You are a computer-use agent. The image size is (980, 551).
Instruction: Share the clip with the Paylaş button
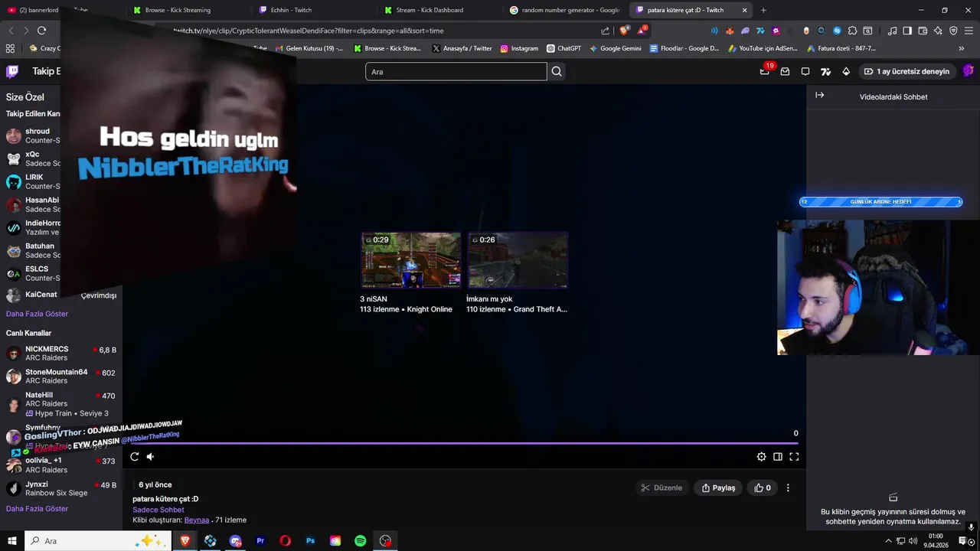718,487
